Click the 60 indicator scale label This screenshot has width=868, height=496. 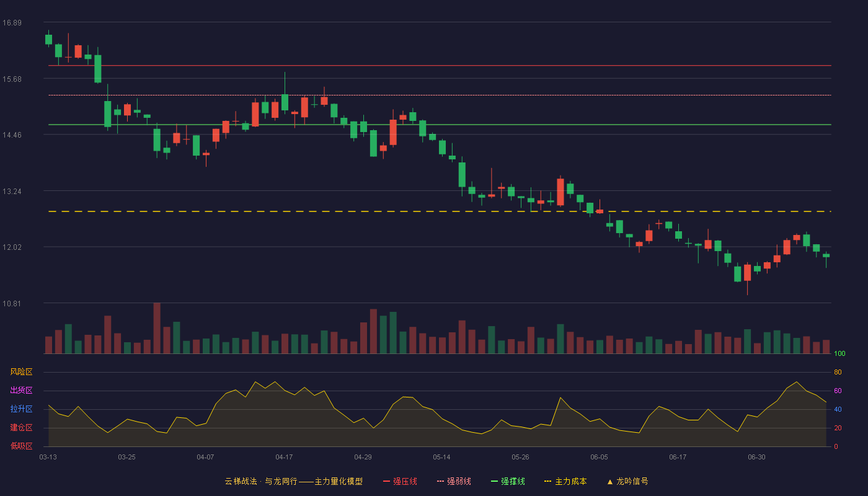pyautogui.click(x=838, y=391)
